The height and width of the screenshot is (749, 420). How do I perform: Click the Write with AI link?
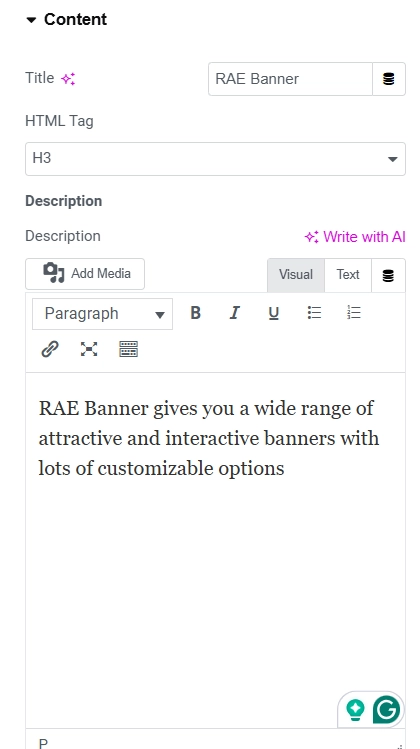tap(355, 236)
